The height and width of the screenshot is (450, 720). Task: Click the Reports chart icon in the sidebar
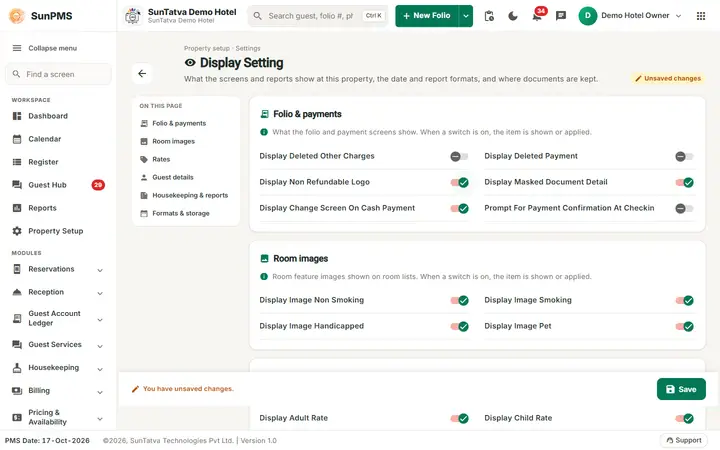point(17,208)
